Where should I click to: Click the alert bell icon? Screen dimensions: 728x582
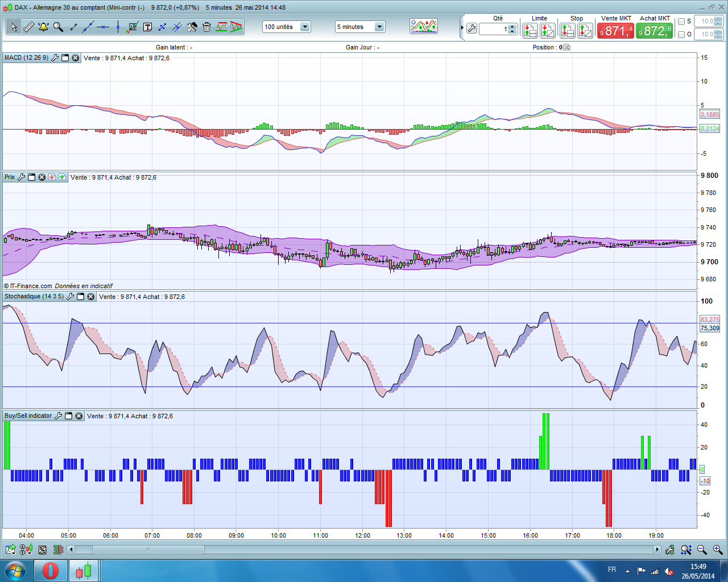pos(43,27)
